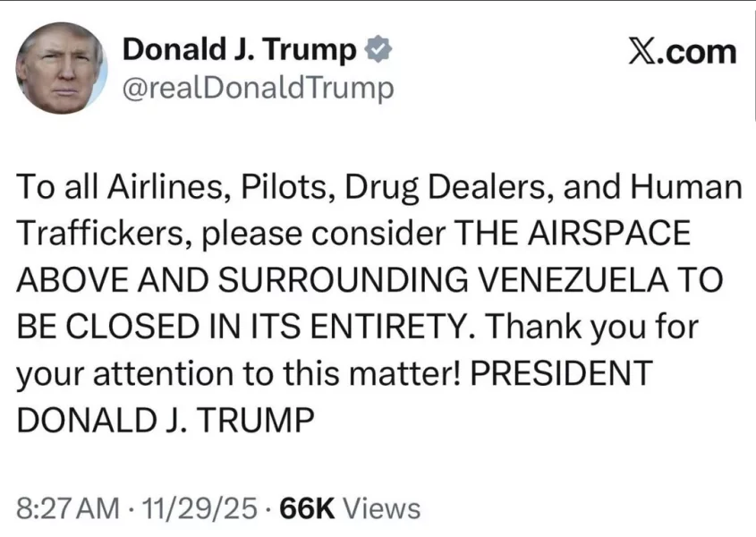
Task: Open the bold "Donald J. Trump" display name
Action: [239, 50]
